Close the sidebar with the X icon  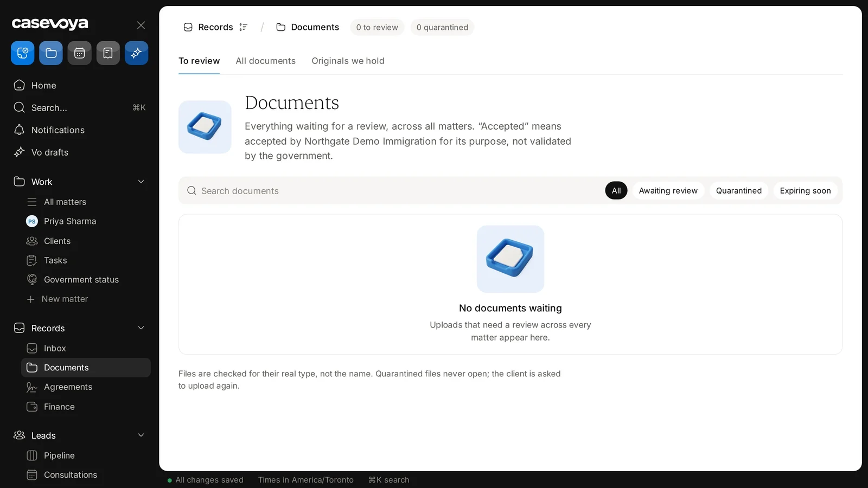[141, 25]
